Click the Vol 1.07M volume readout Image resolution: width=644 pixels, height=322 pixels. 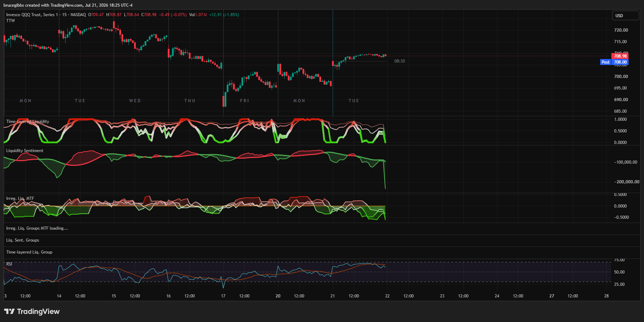pos(198,15)
